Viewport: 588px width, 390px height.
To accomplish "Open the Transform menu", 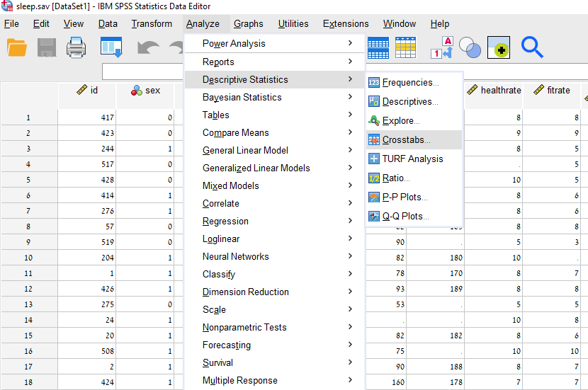I will tap(152, 24).
